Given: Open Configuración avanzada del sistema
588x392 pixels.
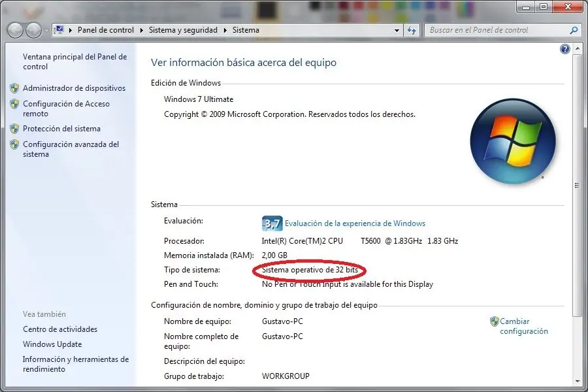Looking at the screenshot, I should 71,149.
